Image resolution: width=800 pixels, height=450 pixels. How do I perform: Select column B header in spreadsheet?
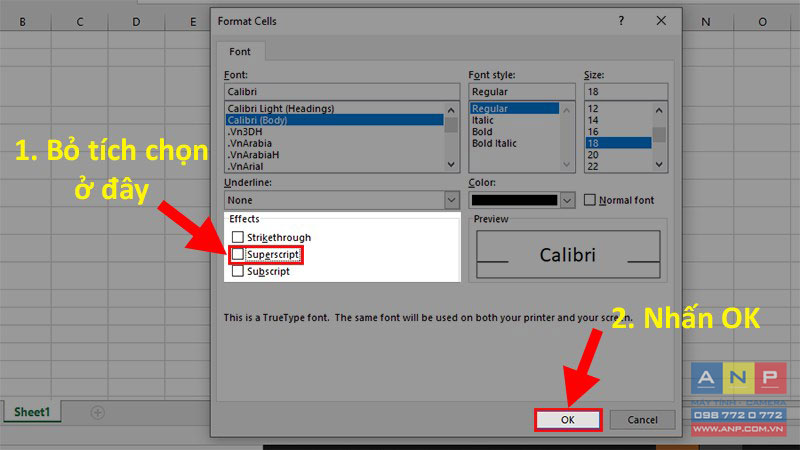tap(23, 22)
